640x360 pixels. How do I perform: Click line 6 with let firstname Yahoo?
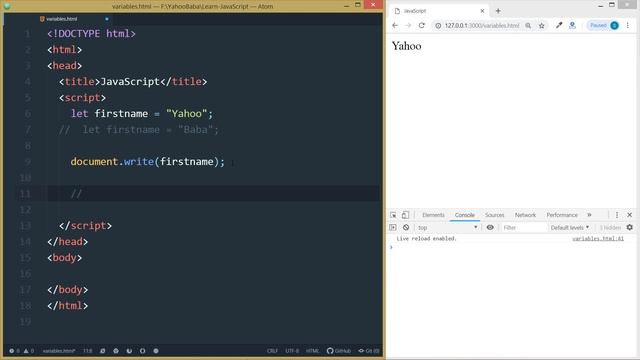click(x=142, y=113)
